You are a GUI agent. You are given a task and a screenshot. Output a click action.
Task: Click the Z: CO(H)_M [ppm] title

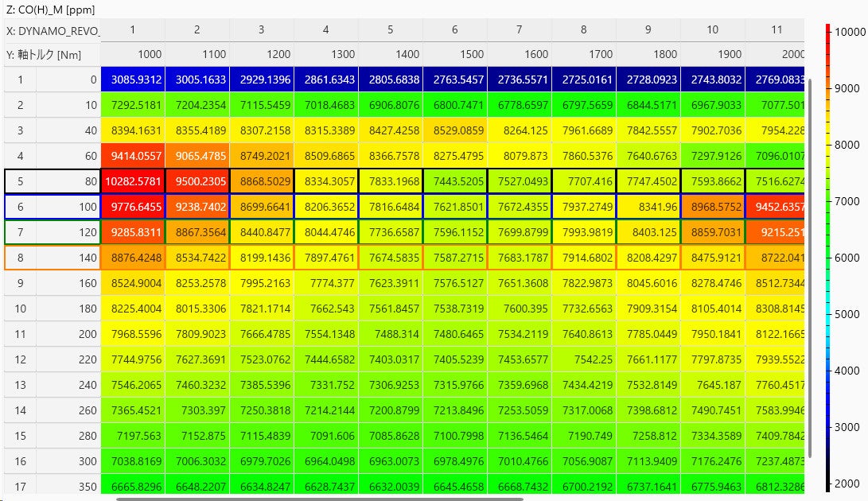point(49,8)
